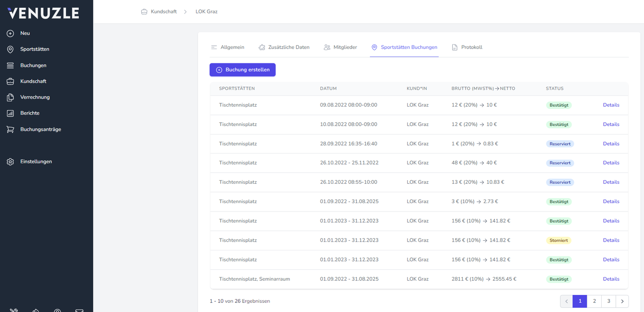Select the Protokoll tab

pos(467,47)
